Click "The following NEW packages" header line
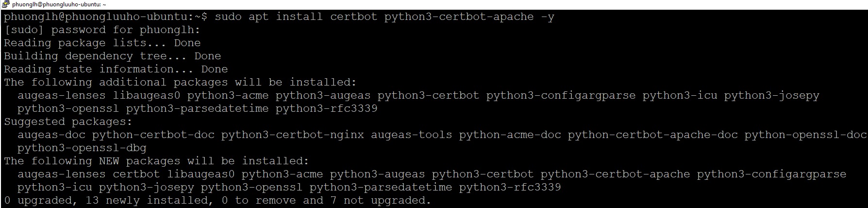The height and width of the screenshot is (208, 868). tap(156, 161)
